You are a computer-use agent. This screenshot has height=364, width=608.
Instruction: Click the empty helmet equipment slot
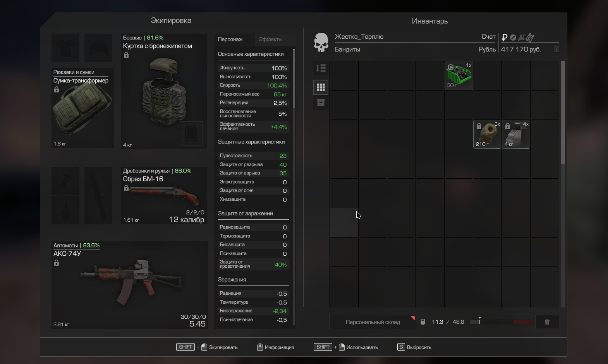98,48
